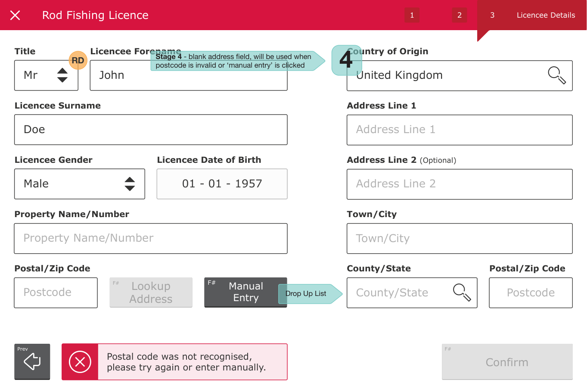The width and height of the screenshot is (587, 392).
Task: Open County/State search magnifier icon
Action: pos(462,292)
